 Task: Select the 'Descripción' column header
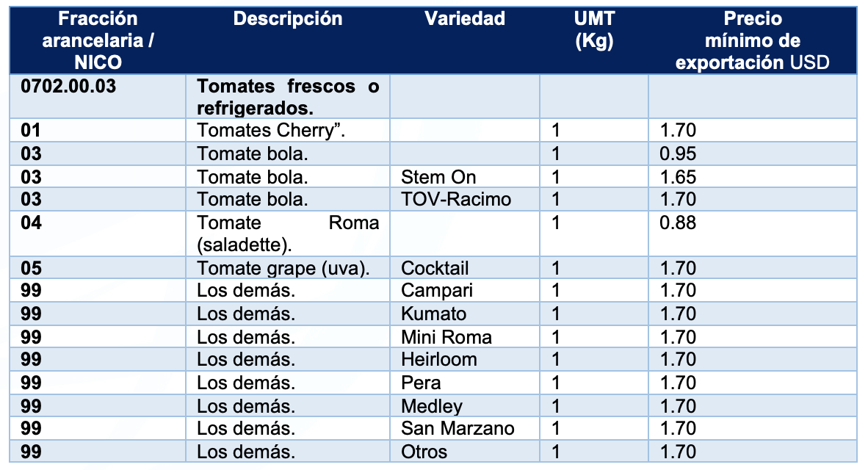[x=288, y=40]
